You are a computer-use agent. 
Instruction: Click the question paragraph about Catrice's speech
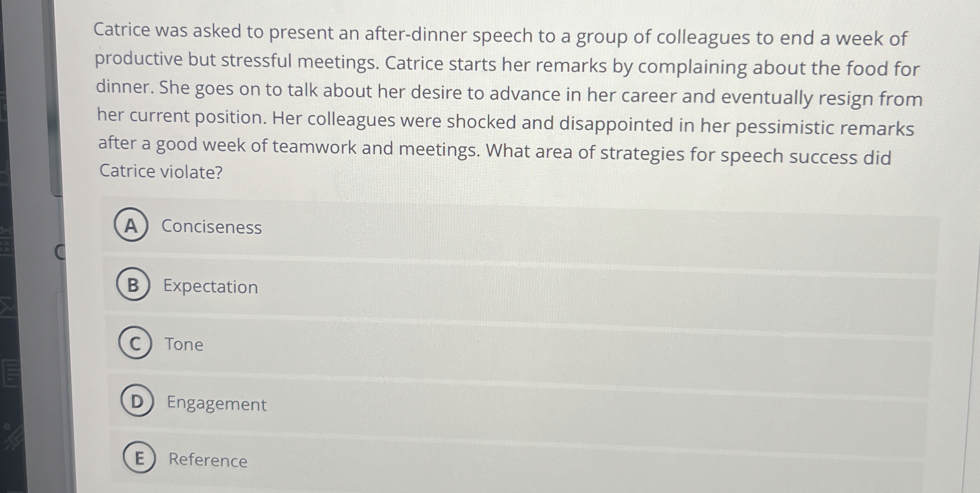tap(489, 102)
